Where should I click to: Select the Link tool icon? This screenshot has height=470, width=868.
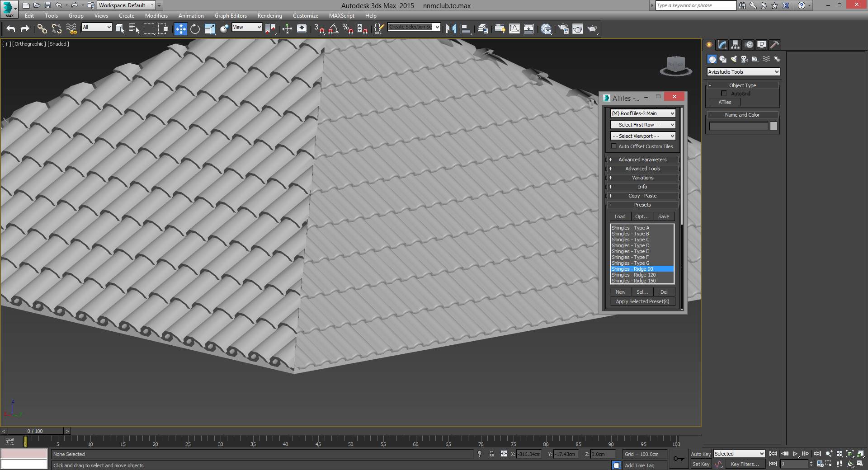click(x=42, y=29)
